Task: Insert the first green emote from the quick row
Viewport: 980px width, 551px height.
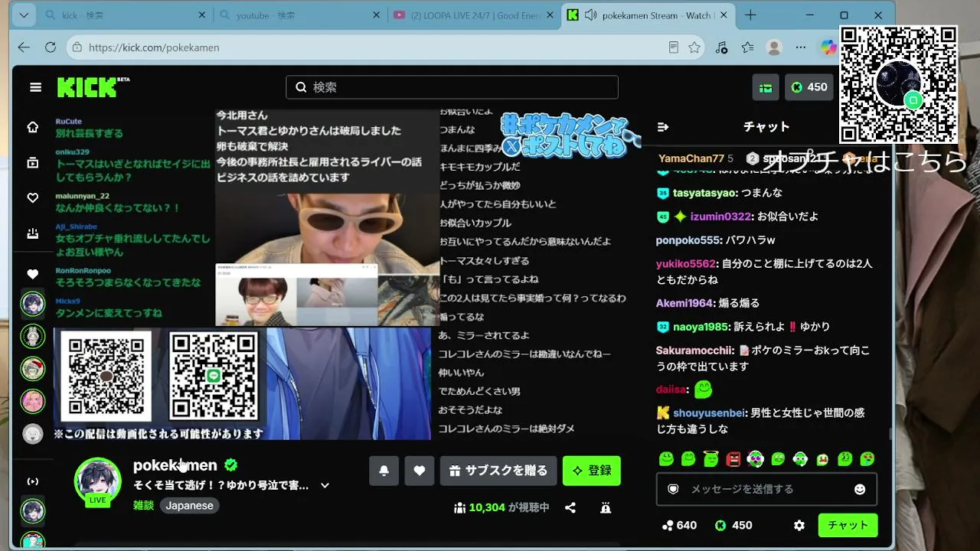Action: coord(666,459)
